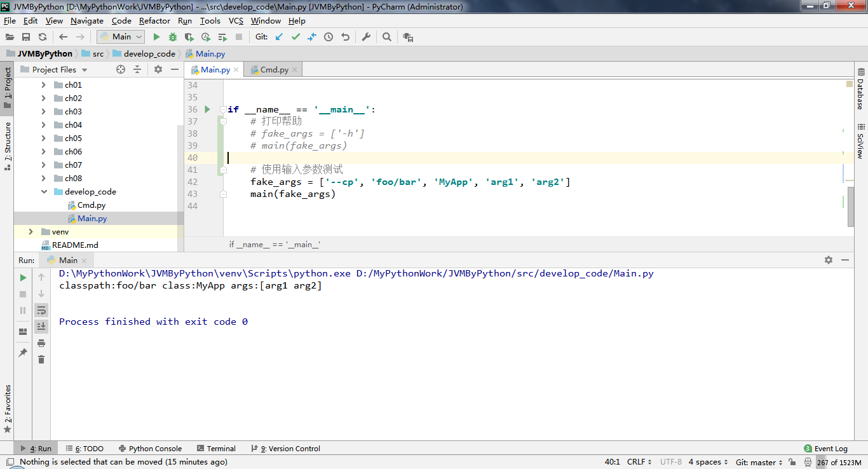Click the run gutter arrow at line 36
The image size is (868, 469).
click(207, 109)
